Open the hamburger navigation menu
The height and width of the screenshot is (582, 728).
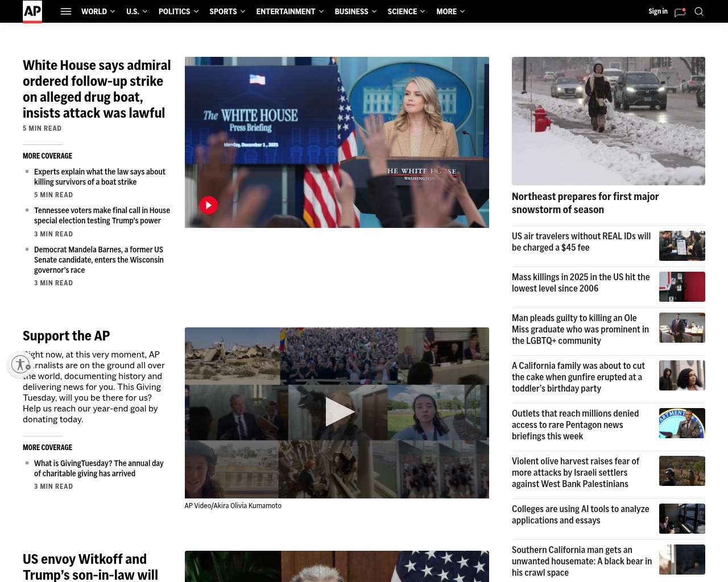[x=66, y=11]
